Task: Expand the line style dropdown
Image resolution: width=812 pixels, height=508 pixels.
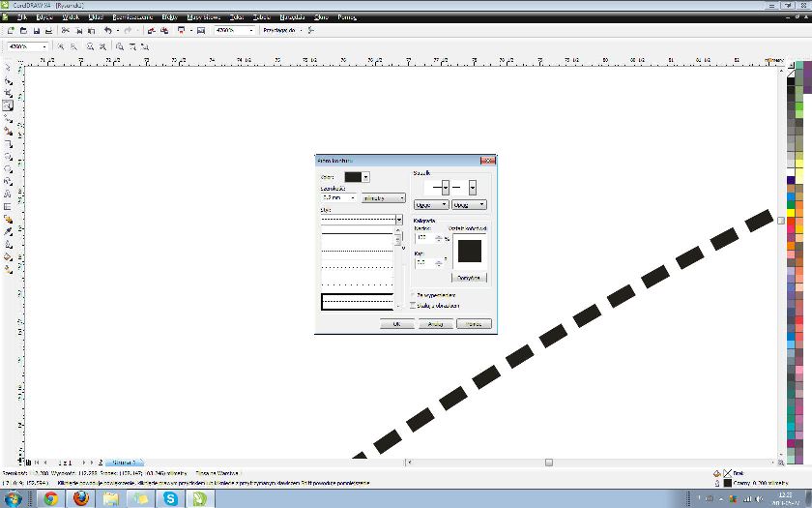Action: (398, 220)
